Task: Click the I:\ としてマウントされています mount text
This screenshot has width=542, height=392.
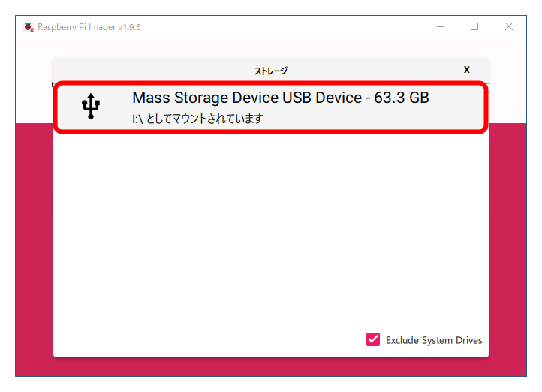Action: (197, 119)
